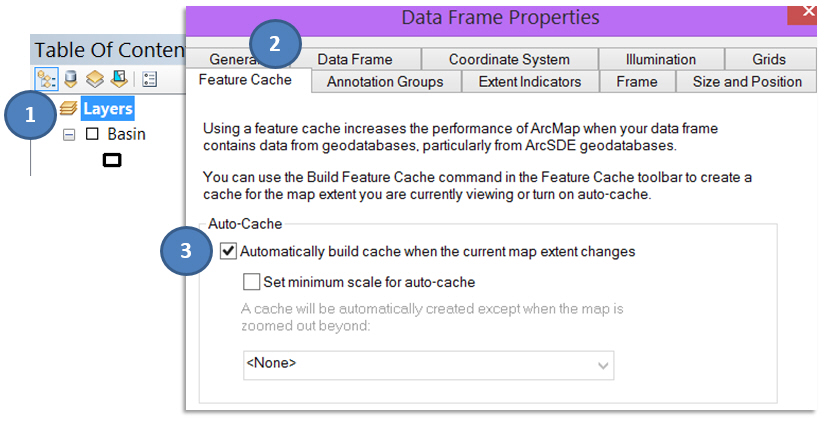The height and width of the screenshot is (421, 838).
Task: Open the Annotation Groups tab
Action: (385, 82)
